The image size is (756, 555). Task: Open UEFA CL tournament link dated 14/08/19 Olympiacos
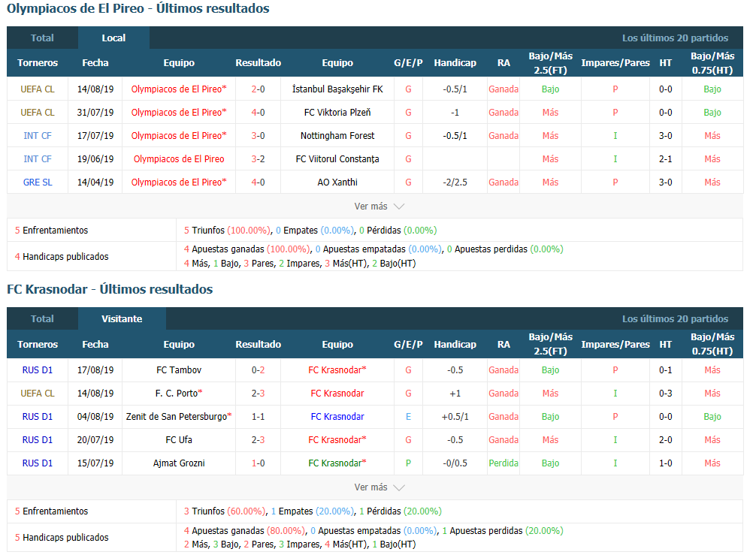[x=38, y=89]
